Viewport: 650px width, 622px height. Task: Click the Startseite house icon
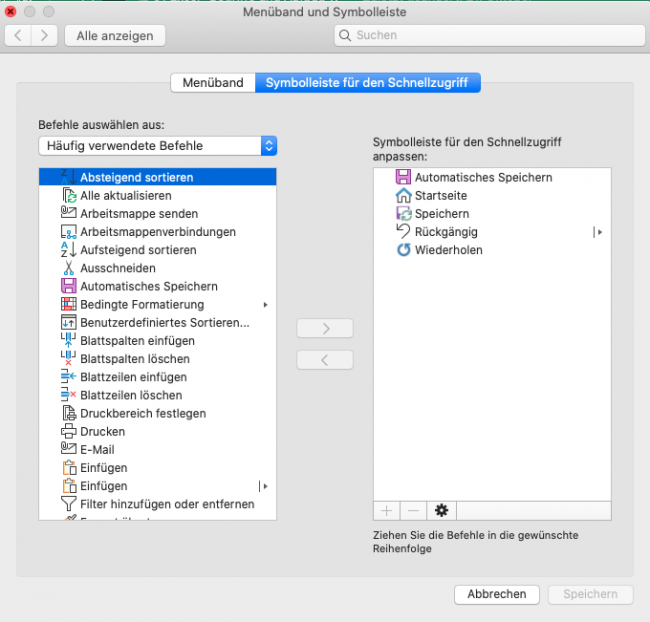[x=404, y=196]
